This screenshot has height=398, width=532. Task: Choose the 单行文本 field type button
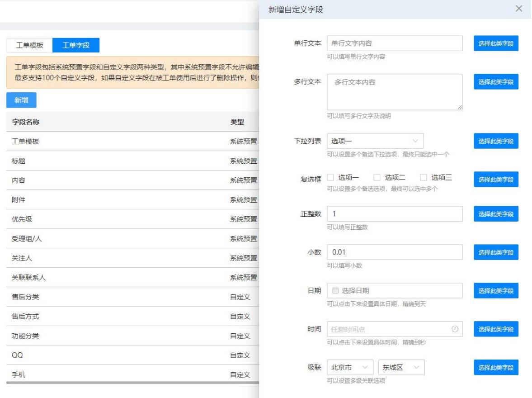coord(496,43)
